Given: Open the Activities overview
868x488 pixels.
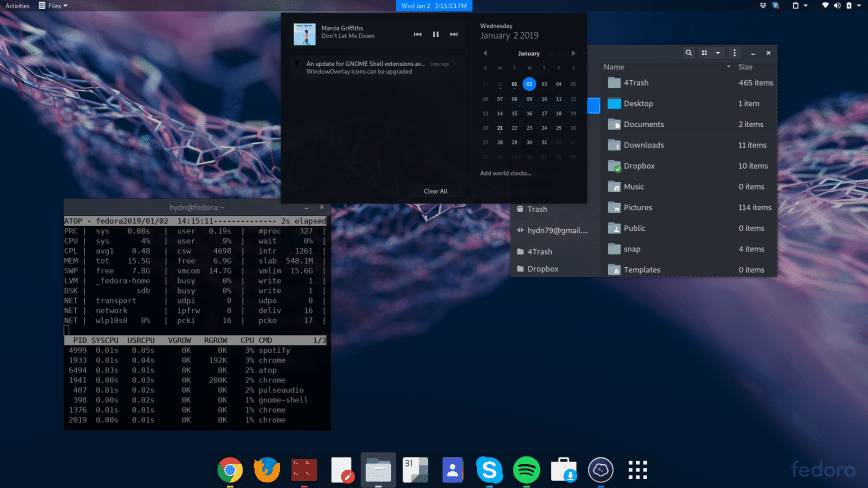Looking at the screenshot, I should coord(18,6).
